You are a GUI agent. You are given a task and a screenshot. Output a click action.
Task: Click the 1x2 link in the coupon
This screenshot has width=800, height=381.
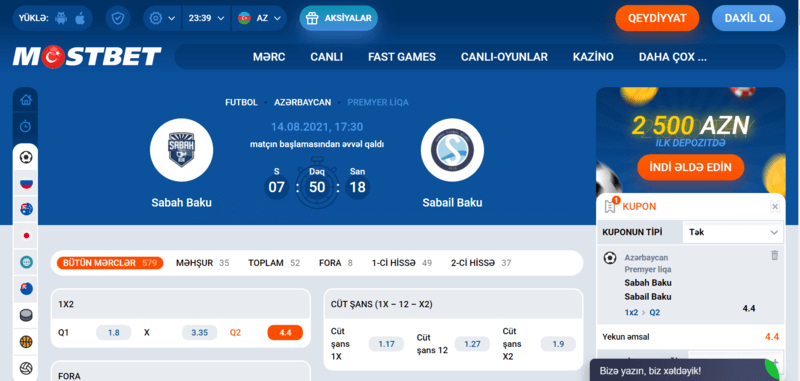(x=631, y=313)
